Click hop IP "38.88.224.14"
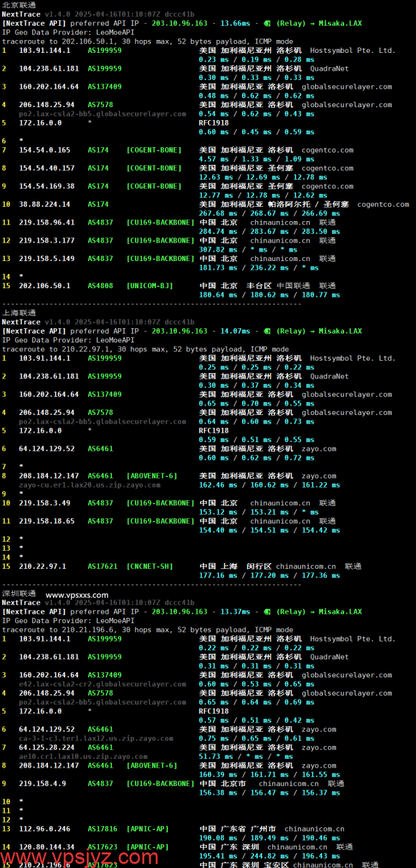 [45, 204]
